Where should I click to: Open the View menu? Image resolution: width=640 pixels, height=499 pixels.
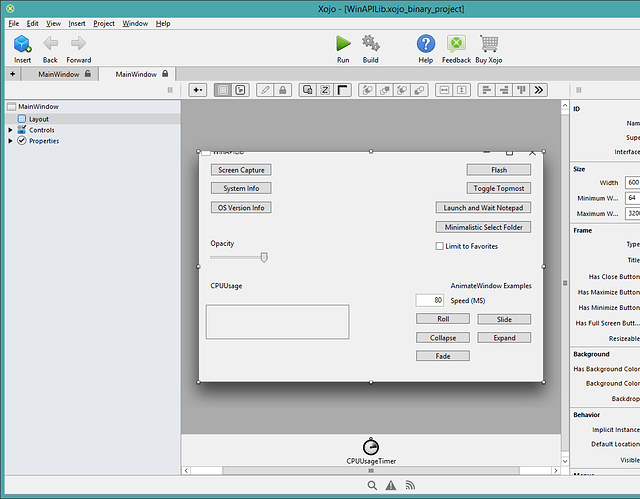click(x=53, y=23)
